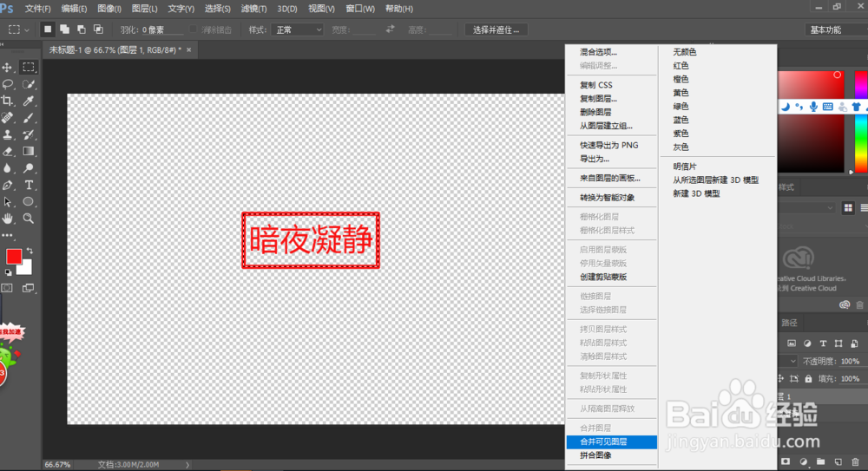The image size is (868, 471).
Task: Swap foreground and background colors
Action: coord(30,251)
